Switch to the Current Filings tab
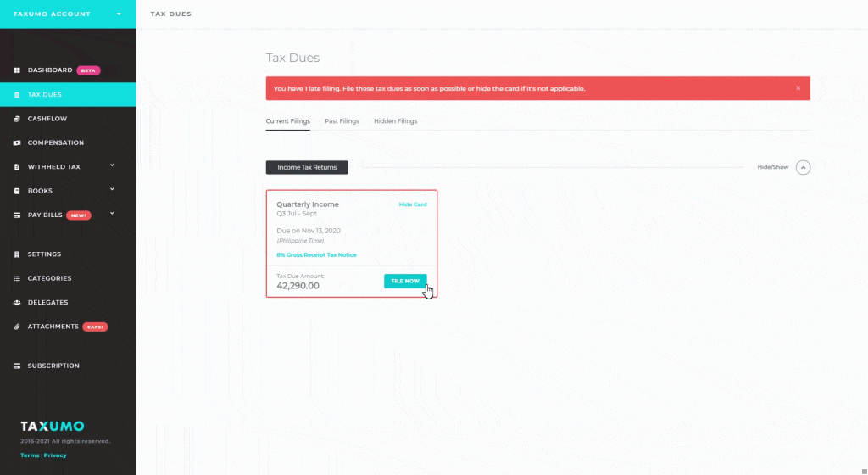 click(288, 121)
